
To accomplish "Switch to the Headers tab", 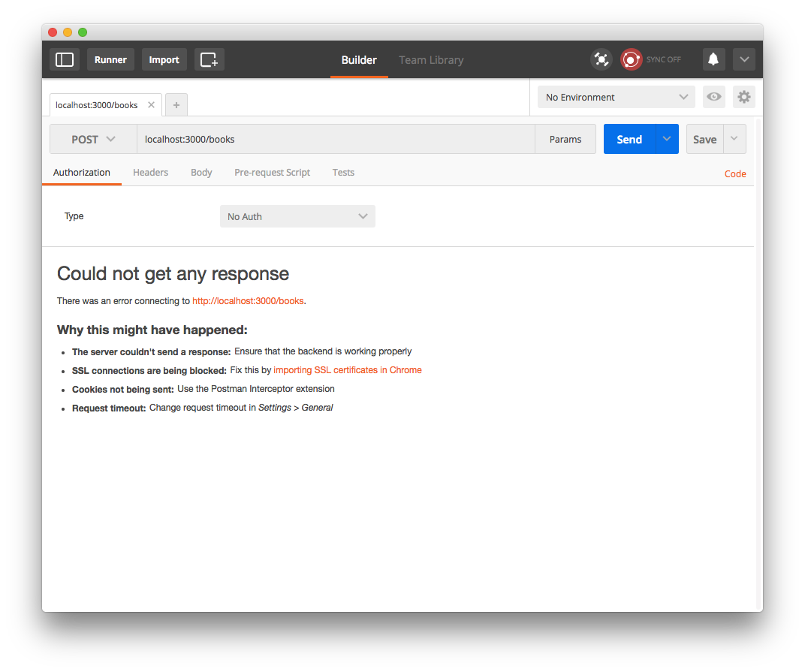I will [x=150, y=172].
